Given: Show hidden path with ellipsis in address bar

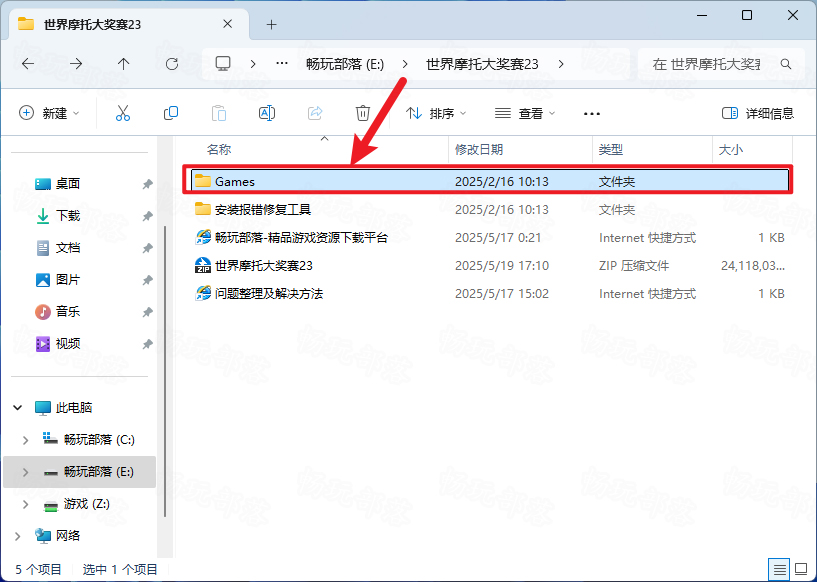Looking at the screenshot, I should coord(282,64).
